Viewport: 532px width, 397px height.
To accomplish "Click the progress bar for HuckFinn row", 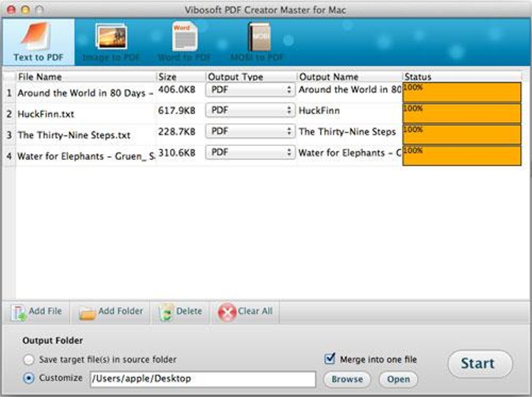I will pos(462,113).
